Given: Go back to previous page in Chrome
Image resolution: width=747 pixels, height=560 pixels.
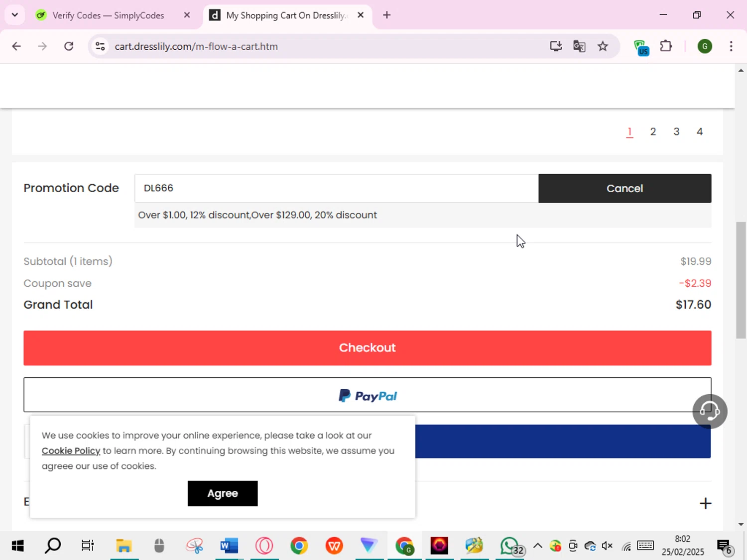Looking at the screenshot, I should 16,46.
